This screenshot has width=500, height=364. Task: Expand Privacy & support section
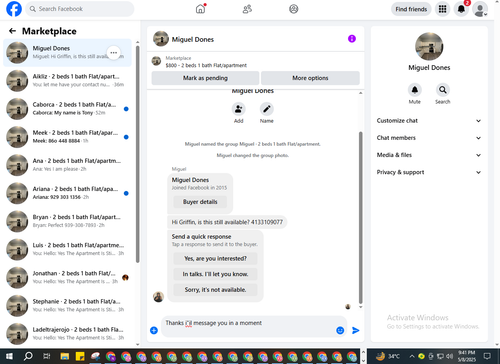(x=429, y=172)
